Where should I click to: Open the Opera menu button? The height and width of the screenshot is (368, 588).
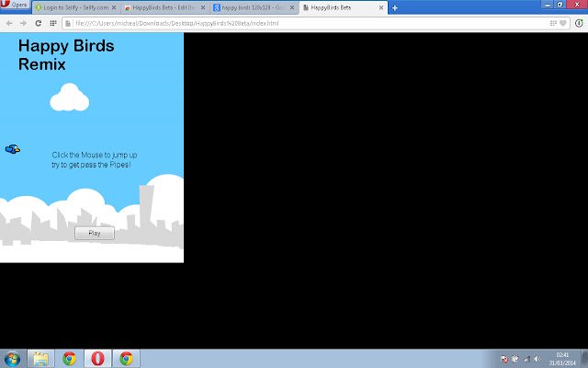point(15,5)
